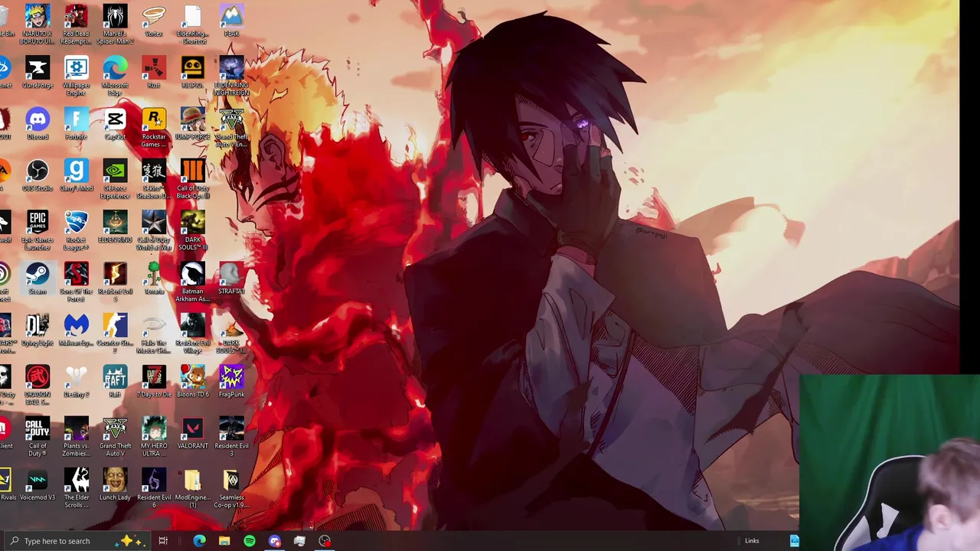Open the Bloons TD 6 shortcut
The height and width of the screenshot is (551, 980).
pyautogui.click(x=192, y=381)
